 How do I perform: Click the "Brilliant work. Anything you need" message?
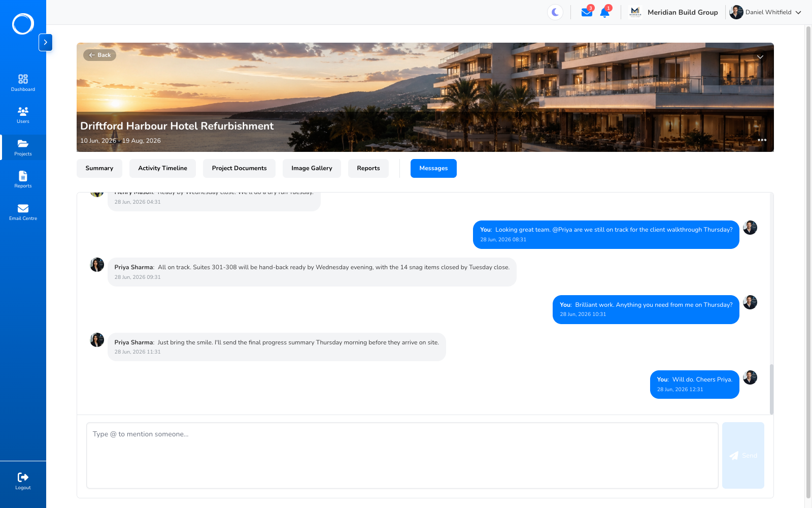click(646, 309)
